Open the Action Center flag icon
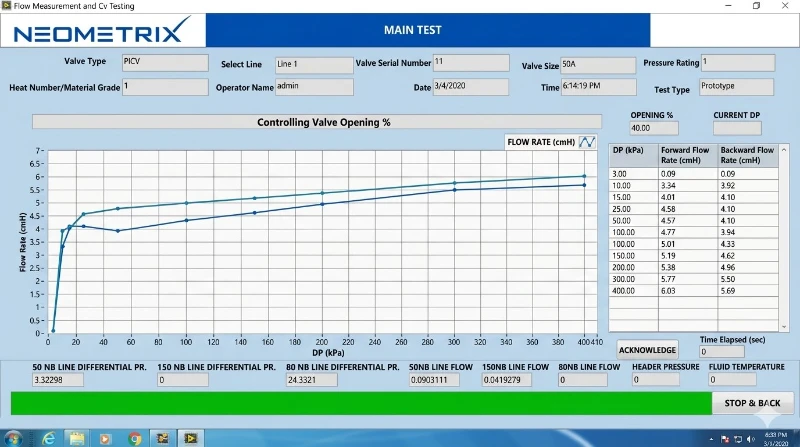Image resolution: width=800 pixels, height=447 pixels. pyautogui.click(x=725, y=439)
